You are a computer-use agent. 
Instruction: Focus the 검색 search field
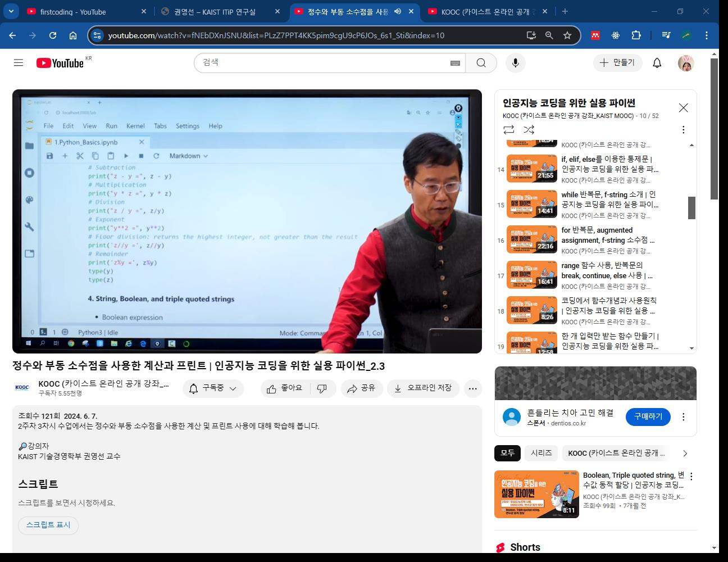[x=330, y=63]
